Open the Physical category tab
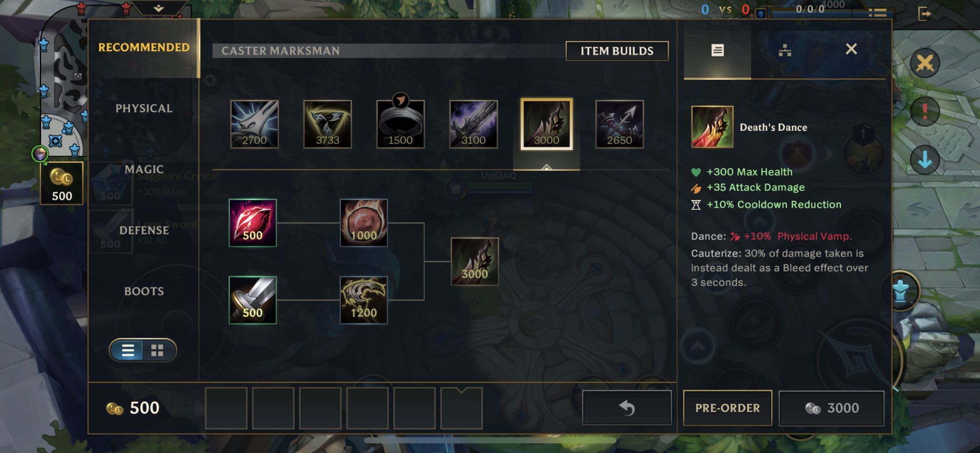This screenshot has height=453, width=980. tap(144, 108)
